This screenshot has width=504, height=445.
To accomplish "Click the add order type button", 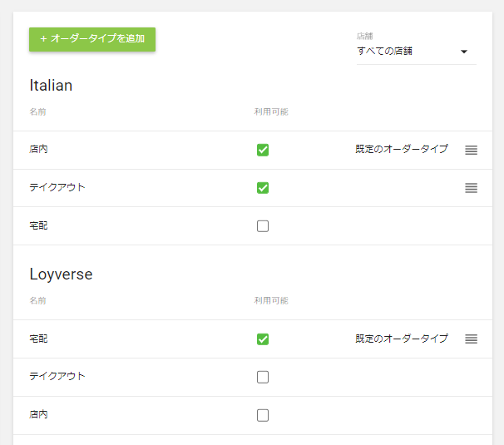I will pyautogui.click(x=92, y=39).
